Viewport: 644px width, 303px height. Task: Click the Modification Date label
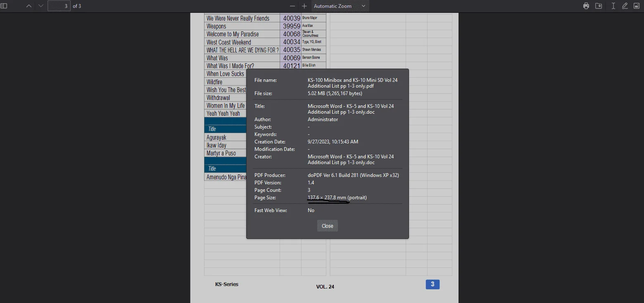[x=275, y=149]
